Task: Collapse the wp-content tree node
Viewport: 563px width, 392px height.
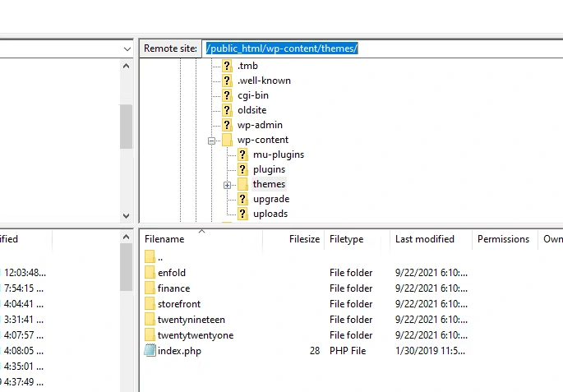Action: [x=212, y=141]
